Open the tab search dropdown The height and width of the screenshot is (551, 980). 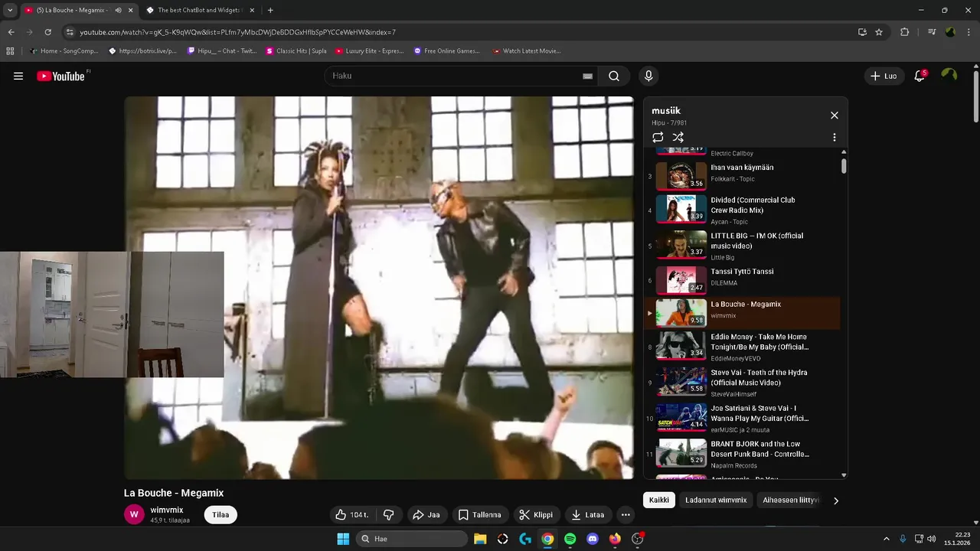click(x=9, y=10)
